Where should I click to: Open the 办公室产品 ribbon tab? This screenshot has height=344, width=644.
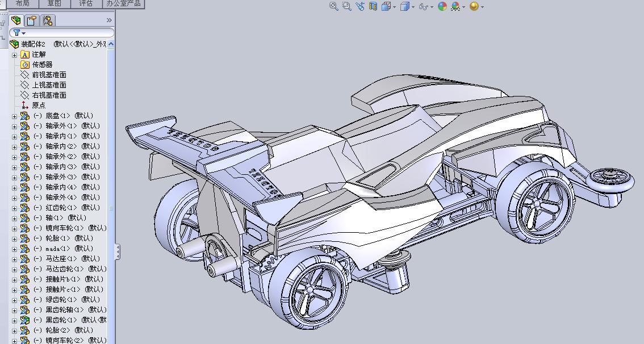point(123,3)
